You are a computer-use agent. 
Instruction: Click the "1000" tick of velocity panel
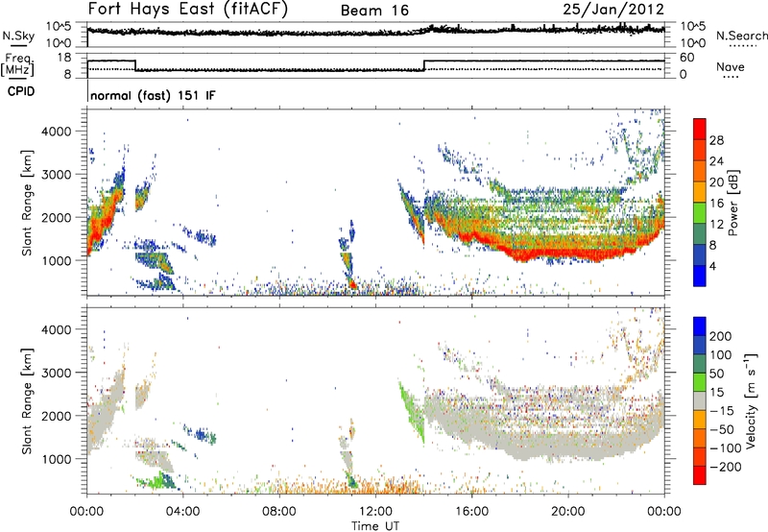pos(57,459)
